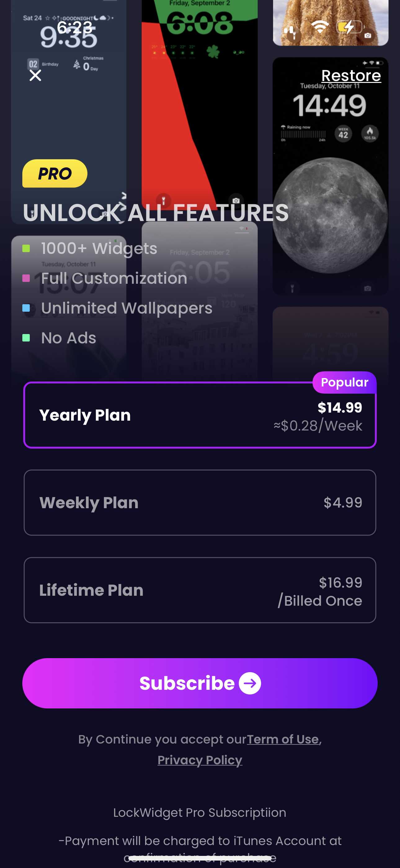Open the Term of Use link

(283, 739)
